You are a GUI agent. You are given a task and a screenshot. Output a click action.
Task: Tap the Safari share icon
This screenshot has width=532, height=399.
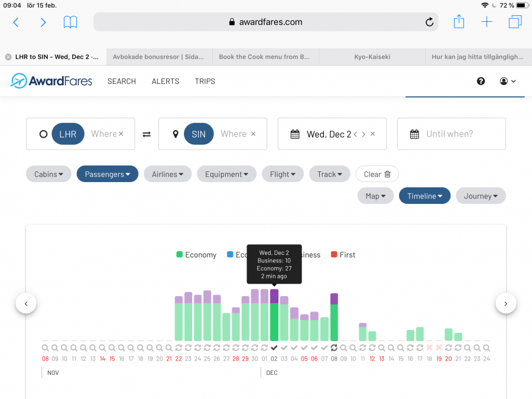pos(459,22)
